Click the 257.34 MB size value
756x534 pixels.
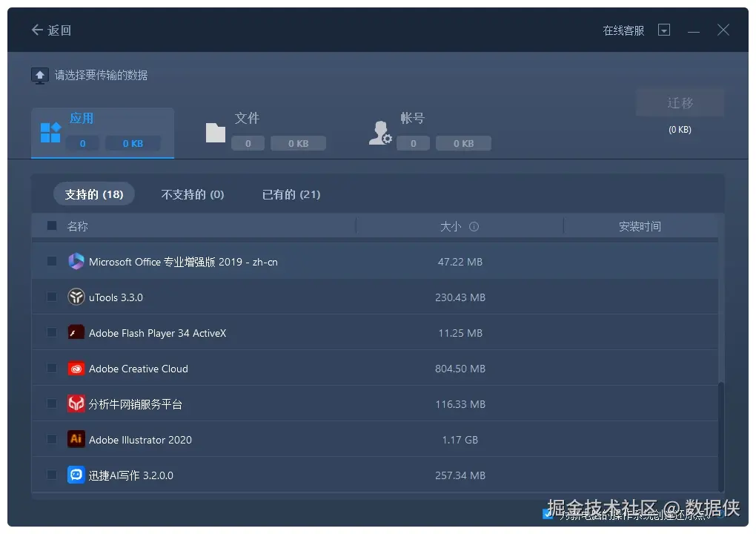click(x=460, y=475)
